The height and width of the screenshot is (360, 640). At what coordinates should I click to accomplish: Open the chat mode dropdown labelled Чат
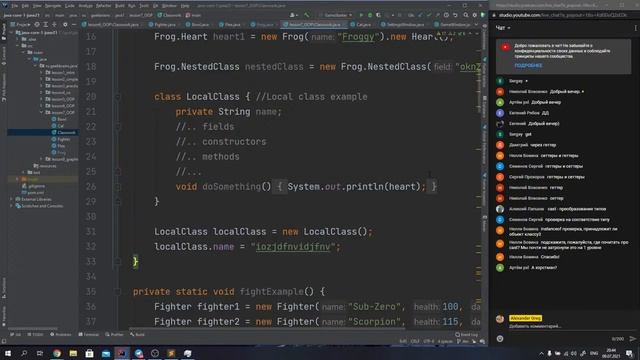pyautogui.click(x=503, y=28)
